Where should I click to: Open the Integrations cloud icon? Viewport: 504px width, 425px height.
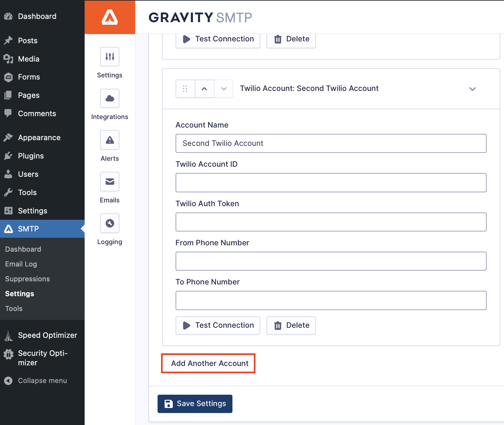110,99
